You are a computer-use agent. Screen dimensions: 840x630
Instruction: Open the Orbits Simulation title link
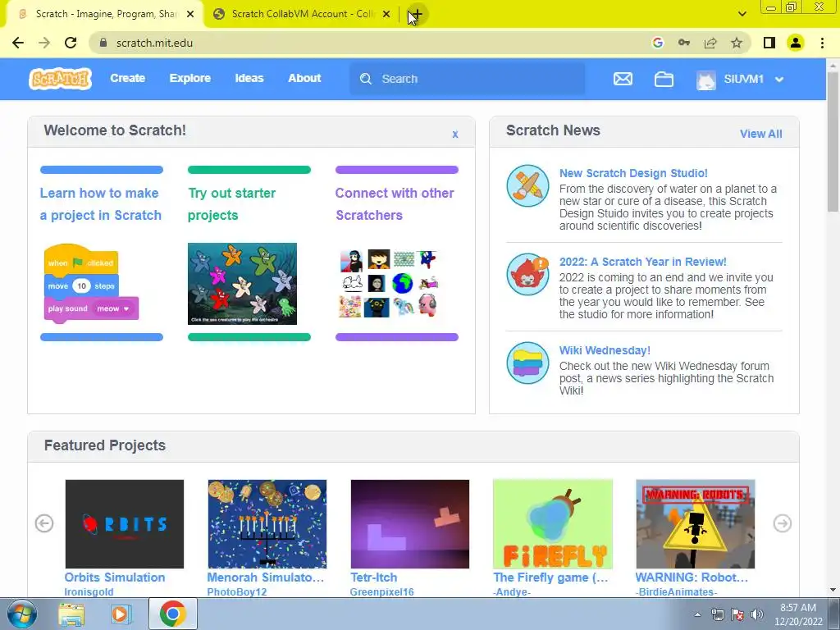pyautogui.click(x=115, y=577)
